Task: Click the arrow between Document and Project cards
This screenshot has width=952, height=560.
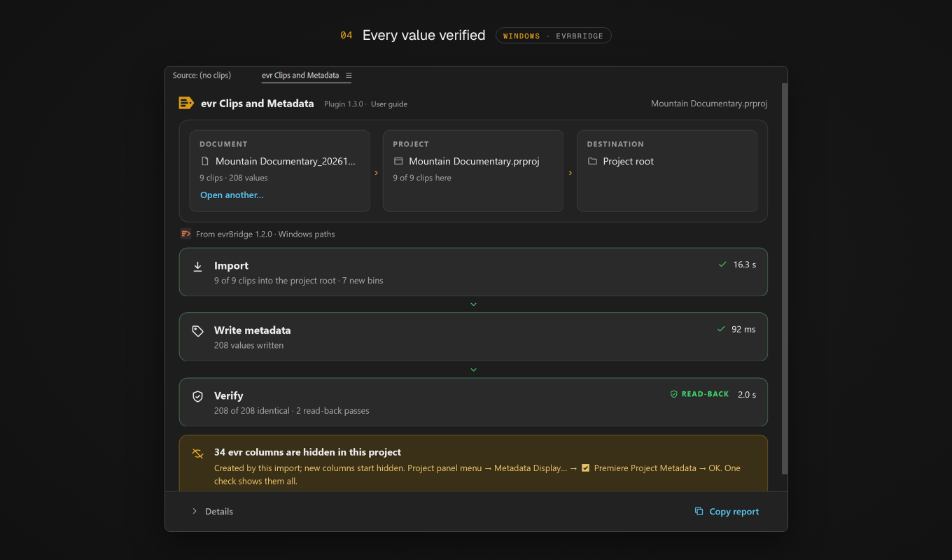Action: click(x=377, y=173)
